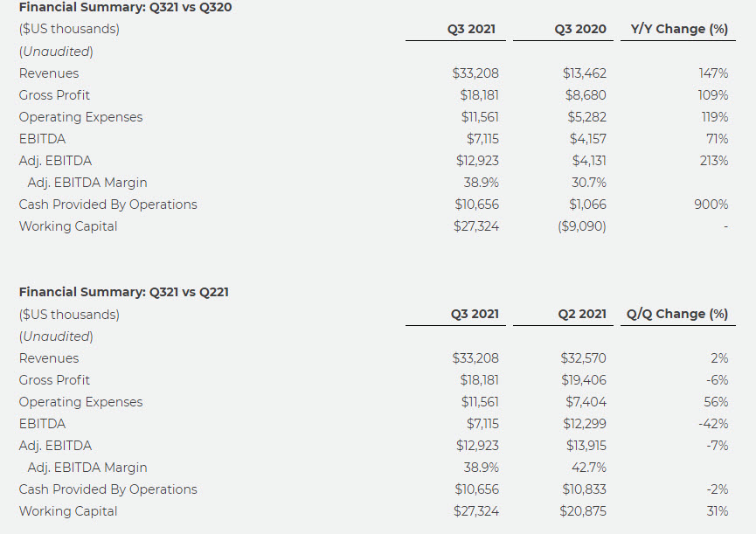The image size is (756, 534).
Task: Click the "Q2 2021" column header
Action: coord(582,314)
